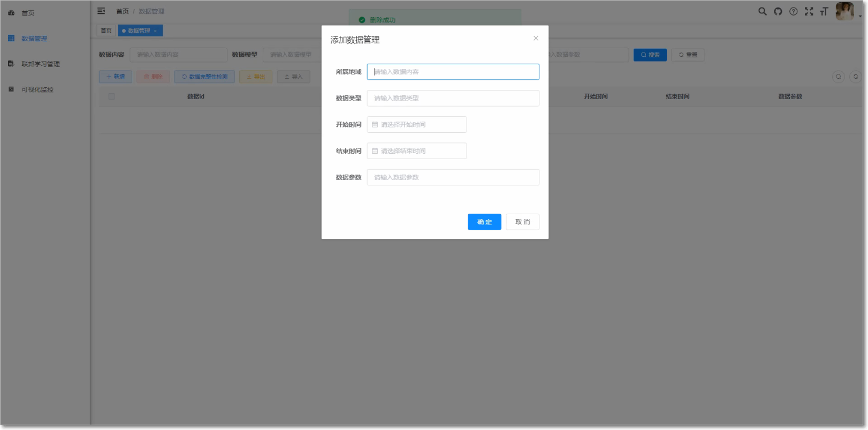Click the 数据参数 search input behind dialog
868x430 pixels.
(x=589, y=55)
